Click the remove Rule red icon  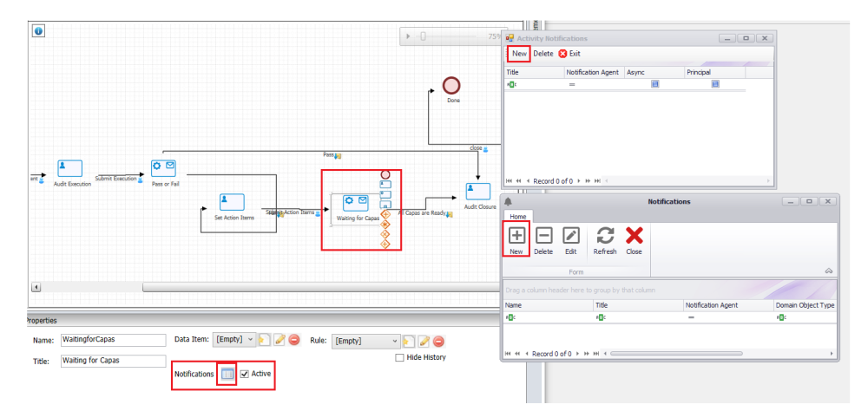[438, 342]
